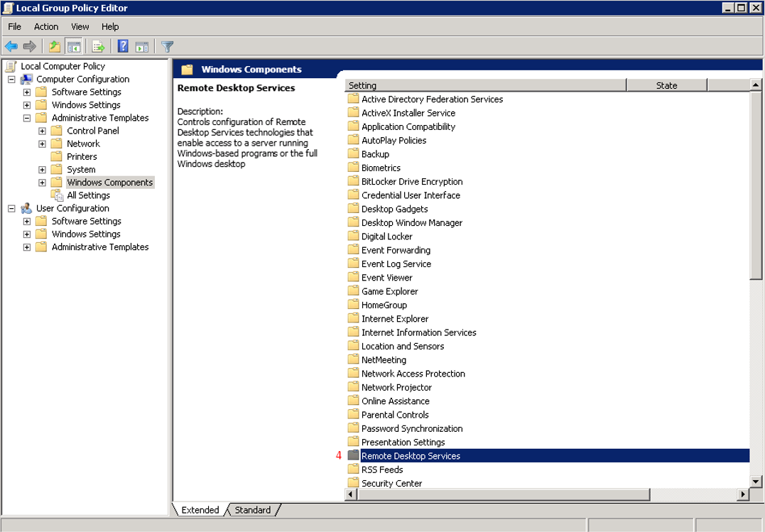Select All Settings in the tree
Viewport: 765px width, 532px height.
click(88, 195)
